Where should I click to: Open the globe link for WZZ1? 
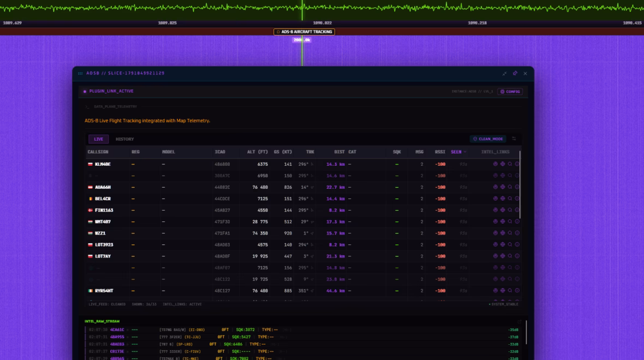click(503, 233)
